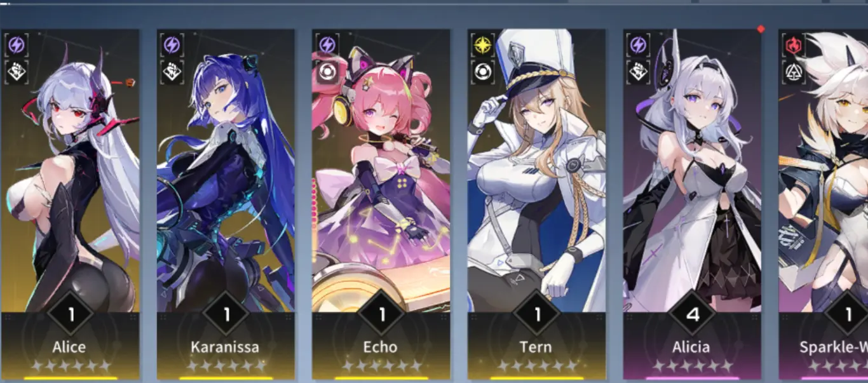Screen dimensions: 868x383
Task: Click Karanissa's class icon under element badge
Action: [172, 72]
